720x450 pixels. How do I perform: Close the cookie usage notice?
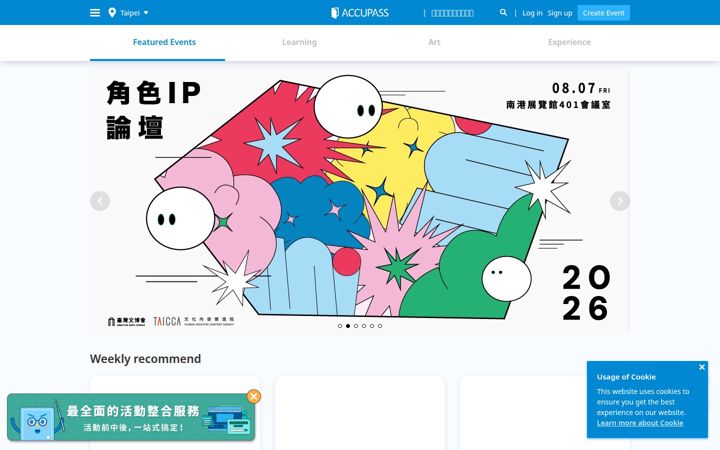point(702,367)
